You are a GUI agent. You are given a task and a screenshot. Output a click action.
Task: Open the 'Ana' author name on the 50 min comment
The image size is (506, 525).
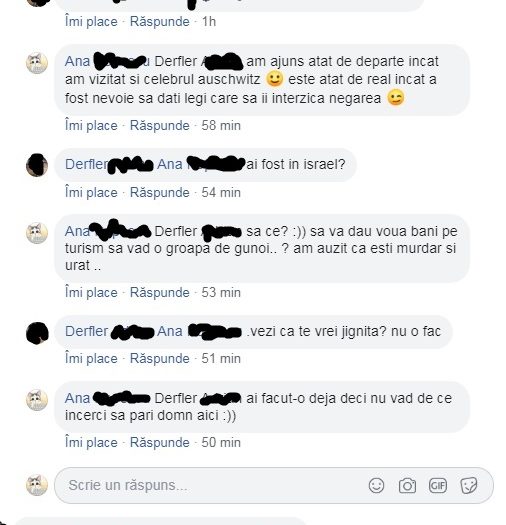point(77,398)
